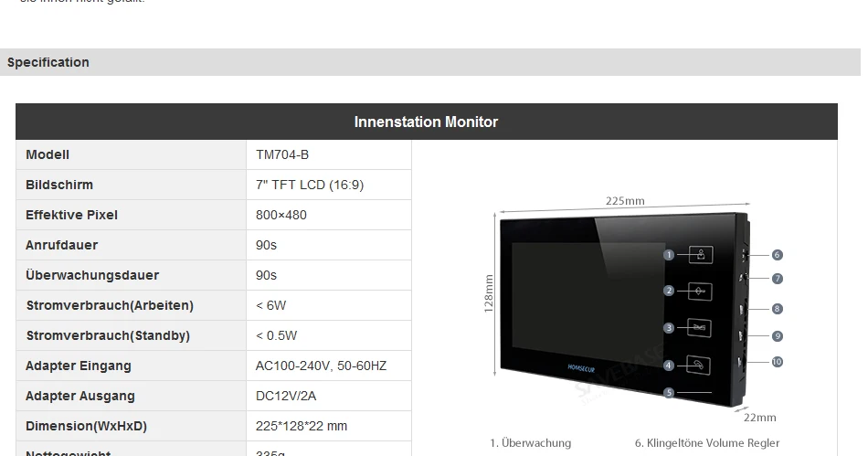This screenshot has width=868, height=456.
Task: Click the Stromverbrauch(Arbeiten) label
Action: point(110,305)
